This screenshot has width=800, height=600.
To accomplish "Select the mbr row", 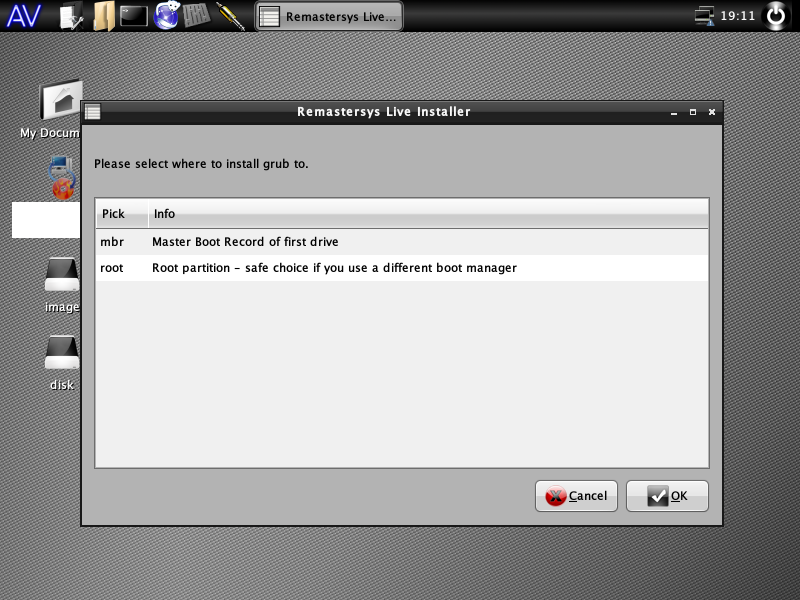I will (x=402, y=242).
